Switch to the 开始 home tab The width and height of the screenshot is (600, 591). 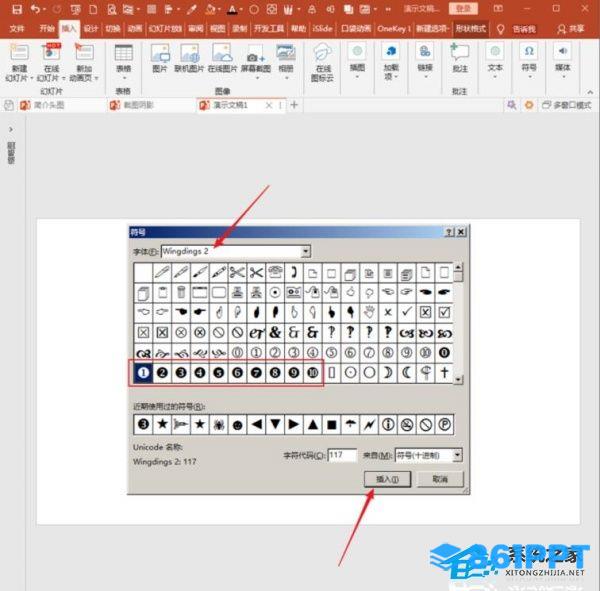pyautogui.click(x=47, y=29)
